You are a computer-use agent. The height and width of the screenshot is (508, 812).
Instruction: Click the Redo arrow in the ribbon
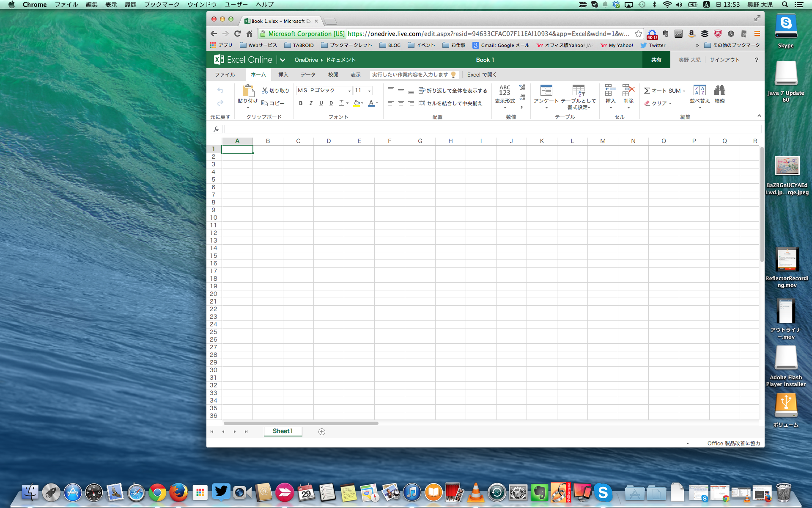220,103
